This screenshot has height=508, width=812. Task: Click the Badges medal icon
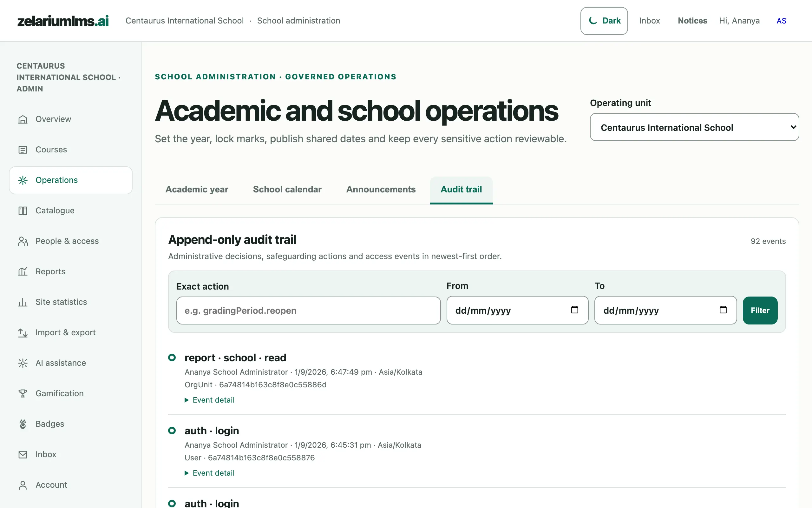click(23, 424)
